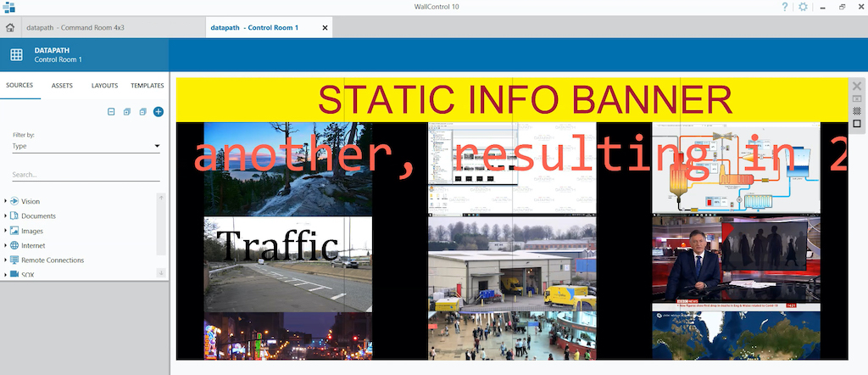Image resolution: width=868 pixels, height=375 pixels.
Task: Open the help question mark icon
Action: [785, 7]
